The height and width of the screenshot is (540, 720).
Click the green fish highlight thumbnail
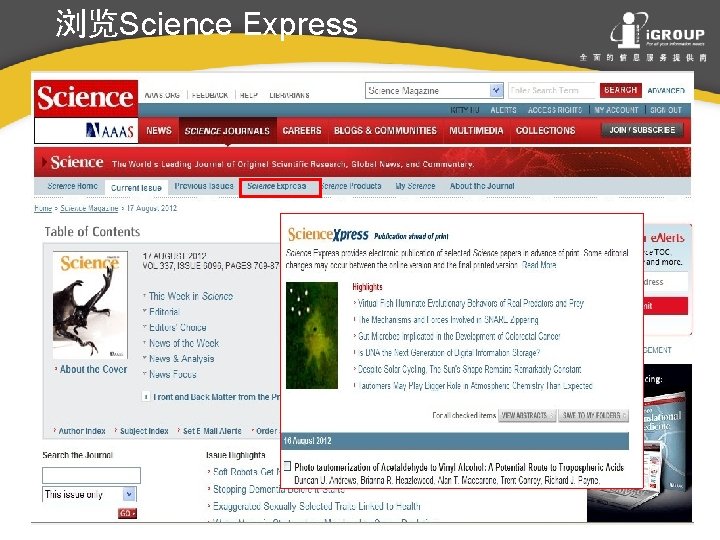(x=312, y=336)
